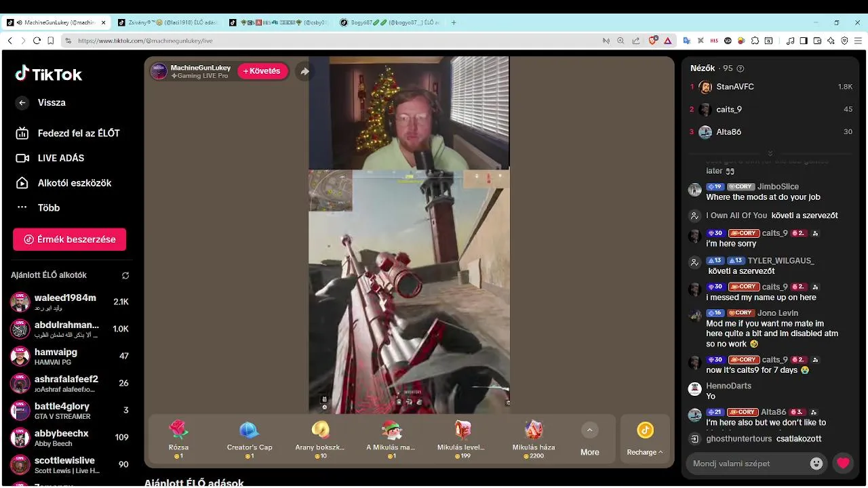
Task: Share the live stream via arrow icon
Action: pyautogui.click(x=304, y=71)
